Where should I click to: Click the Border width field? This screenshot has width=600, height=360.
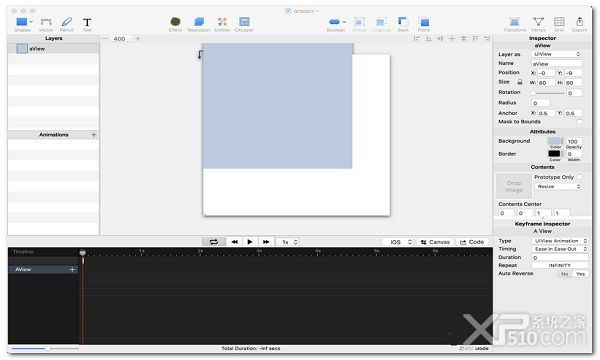pos(574,154)
